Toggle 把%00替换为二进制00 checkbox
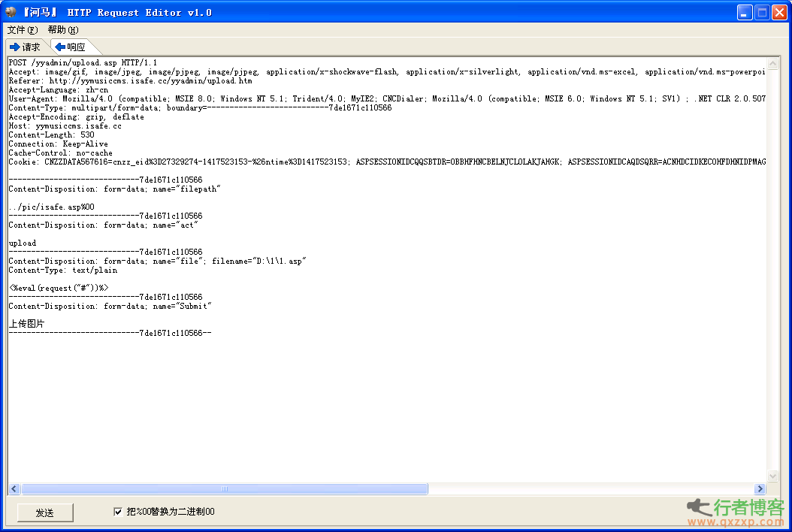The width and height of the screenshot is (792, 532). 118,512
